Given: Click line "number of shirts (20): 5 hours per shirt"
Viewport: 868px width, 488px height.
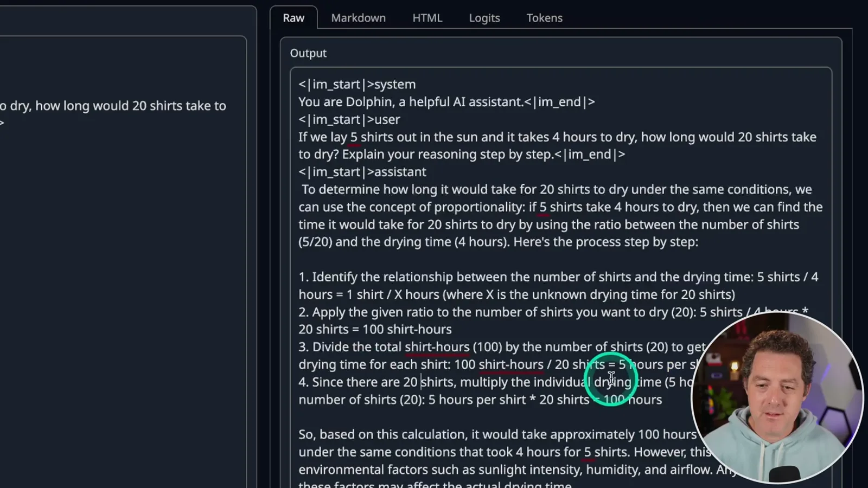Looking at the screenshot, I should [x=480, y=400].
